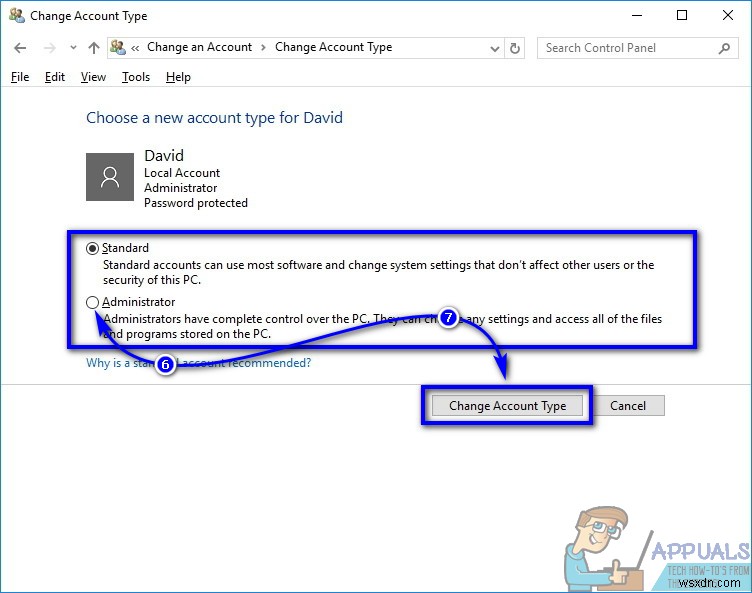The image size is (752, 593).
Task: Expand the arrow after Change an Account
Action: (263, 47)
